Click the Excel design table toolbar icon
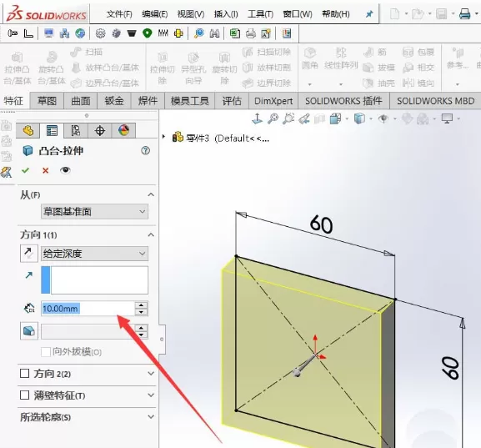 [235, 33]
